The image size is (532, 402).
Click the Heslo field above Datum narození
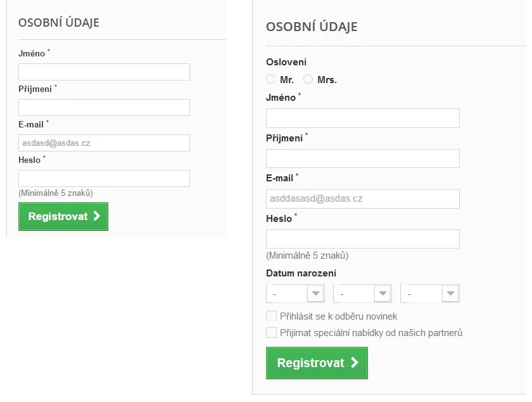(362, 239)
